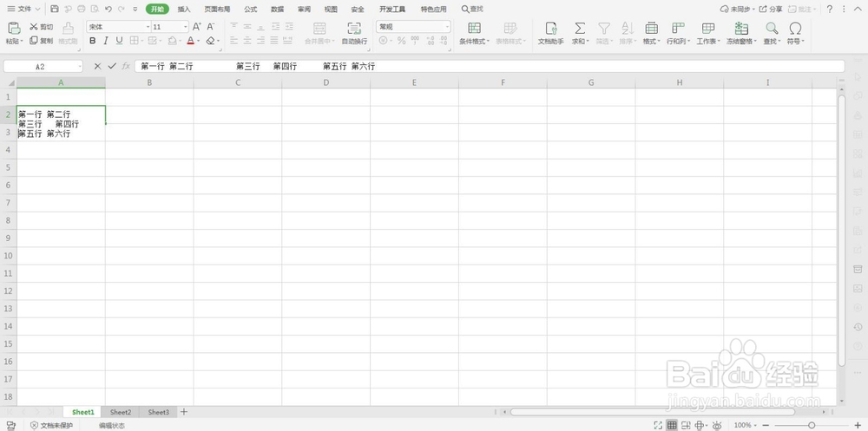Click the zoom slider handle in status bar

[812, 425]
